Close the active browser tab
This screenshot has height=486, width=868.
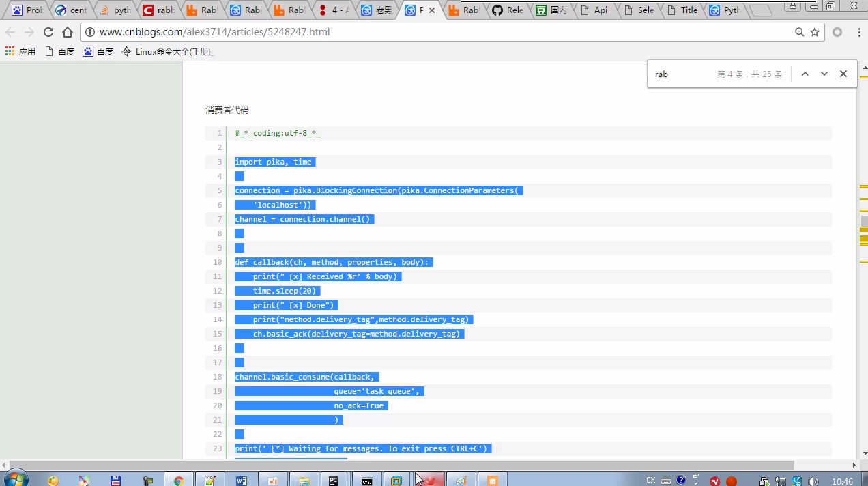[432, 10]
